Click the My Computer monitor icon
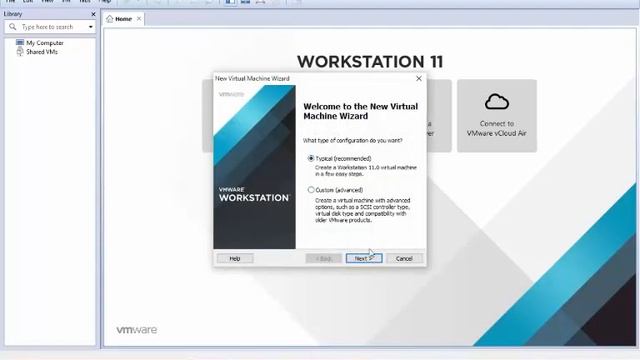Viewport: 640px width, 360px height. pos(20,42)
